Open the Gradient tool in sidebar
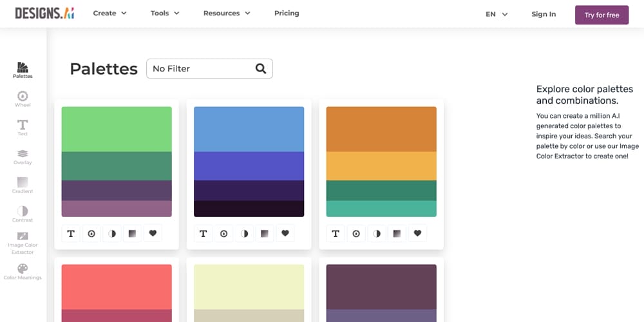The width and height of the screenshot is (644, 322). [23, 185]
